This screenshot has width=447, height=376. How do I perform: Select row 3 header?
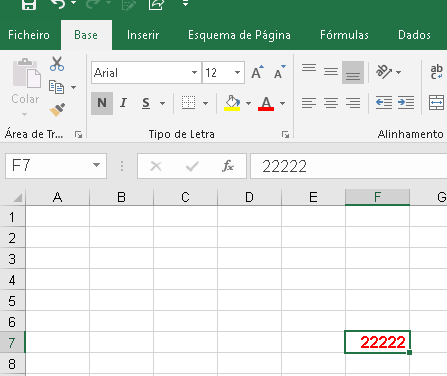click(x=12, y=259)
